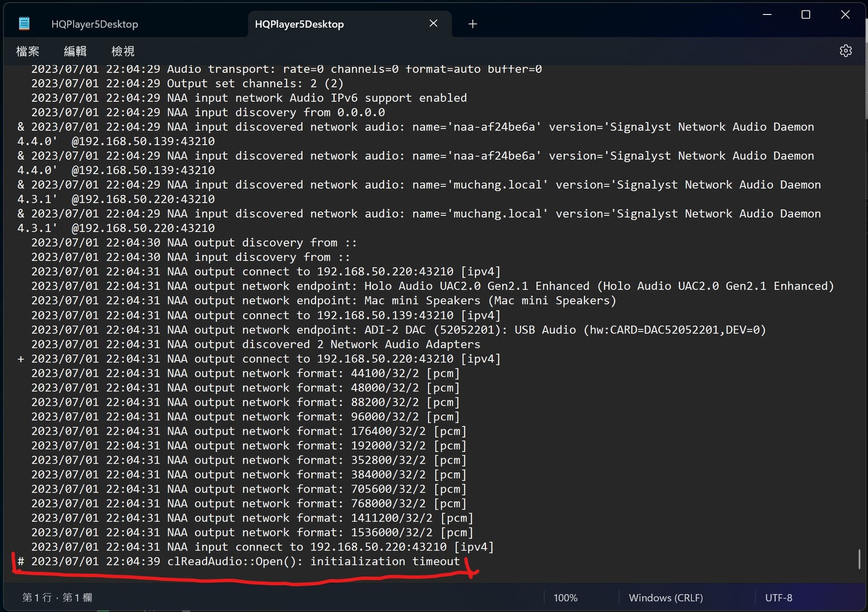The height and width of the screenshot is (612, 868).
Task: Click the 'NAA input network Audio IPv6 support enabled' line
Action: click(249, 98)
